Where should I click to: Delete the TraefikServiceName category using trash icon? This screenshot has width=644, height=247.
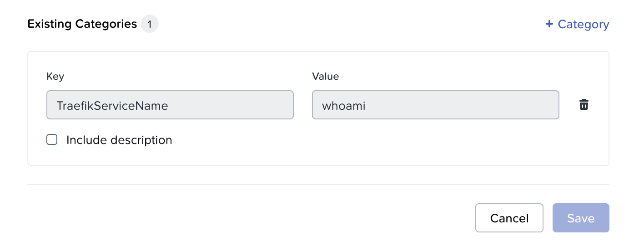[584, 105]
